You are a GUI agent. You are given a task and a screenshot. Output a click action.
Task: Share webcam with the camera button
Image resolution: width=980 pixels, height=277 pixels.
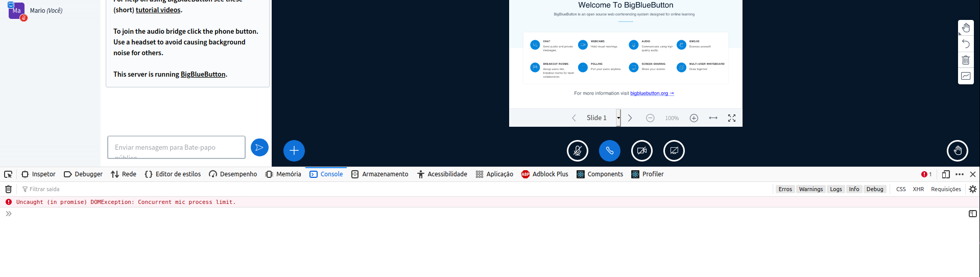point(642,151)
